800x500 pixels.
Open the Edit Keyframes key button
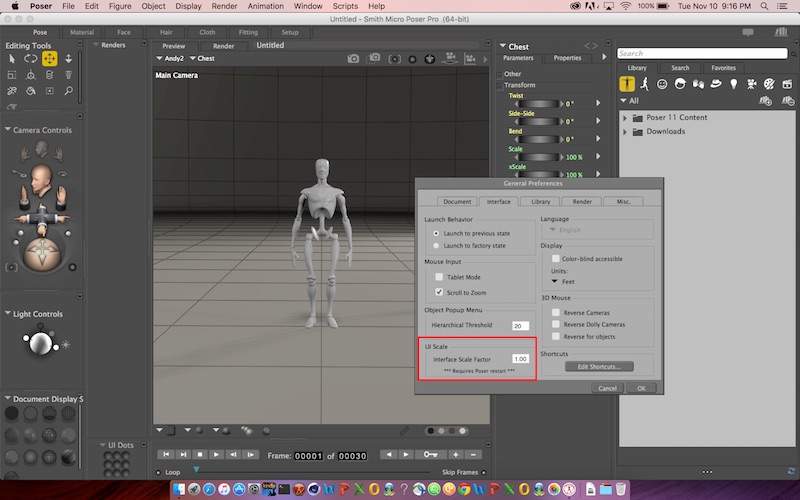pyautogui.click(x=430, y=455)
